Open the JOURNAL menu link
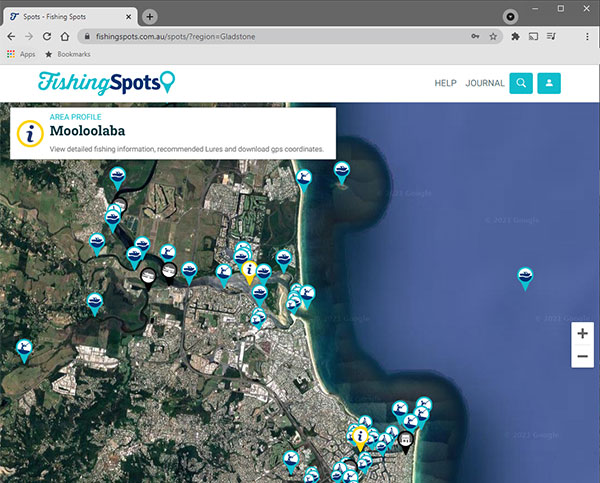The image size is (600, 483). point(485,83)
